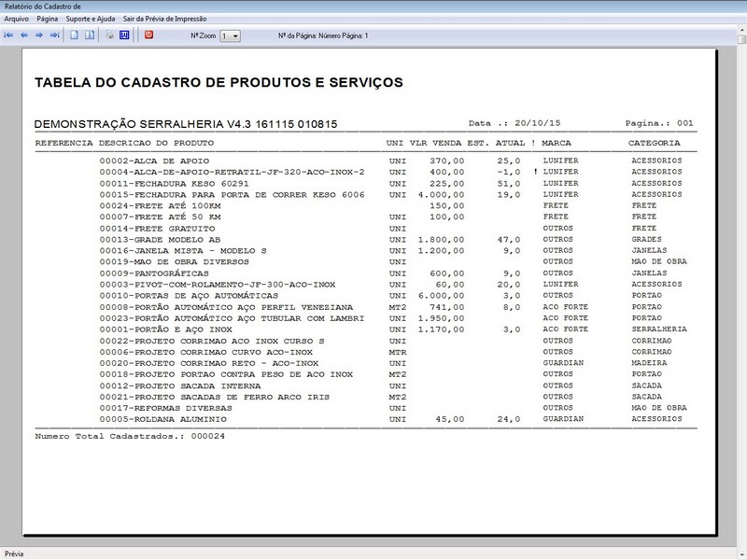Viewport: 747px width, 560px height.
Task: Export the report to PDF
Action: pos(148,35)
